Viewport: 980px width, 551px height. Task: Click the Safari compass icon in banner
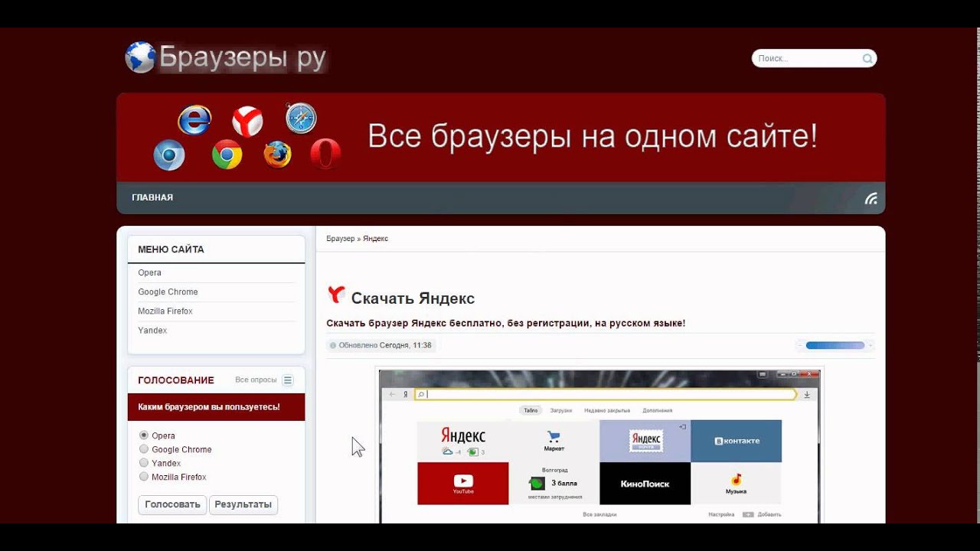pos(301,119)
